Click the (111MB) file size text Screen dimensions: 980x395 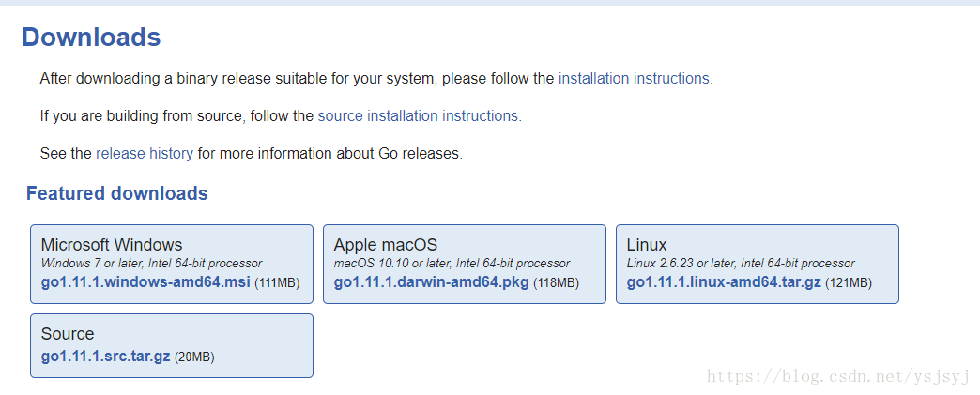(278, 283)
